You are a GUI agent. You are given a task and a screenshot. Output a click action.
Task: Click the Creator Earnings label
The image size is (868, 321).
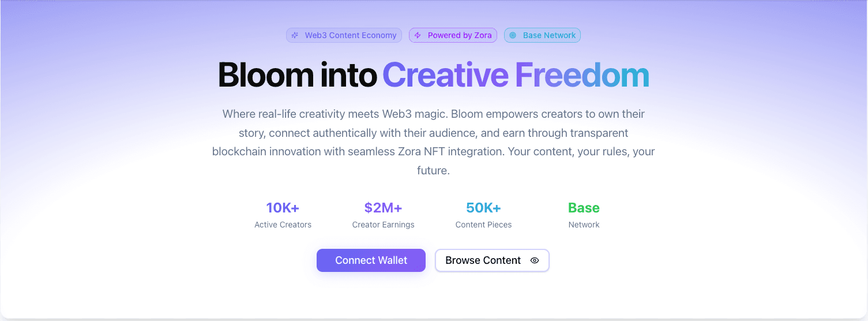pos(383,225)
